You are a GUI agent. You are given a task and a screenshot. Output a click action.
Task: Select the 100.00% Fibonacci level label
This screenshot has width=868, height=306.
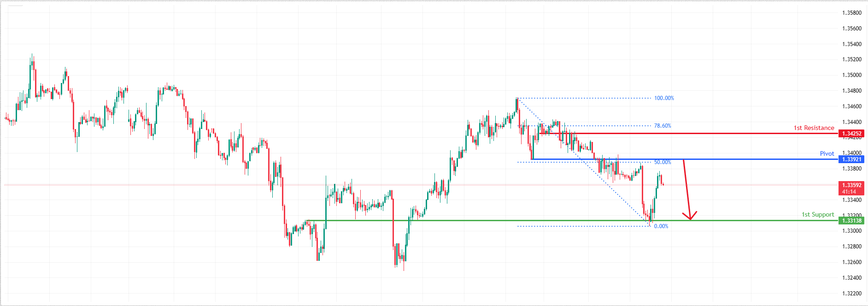coord(664,98)
